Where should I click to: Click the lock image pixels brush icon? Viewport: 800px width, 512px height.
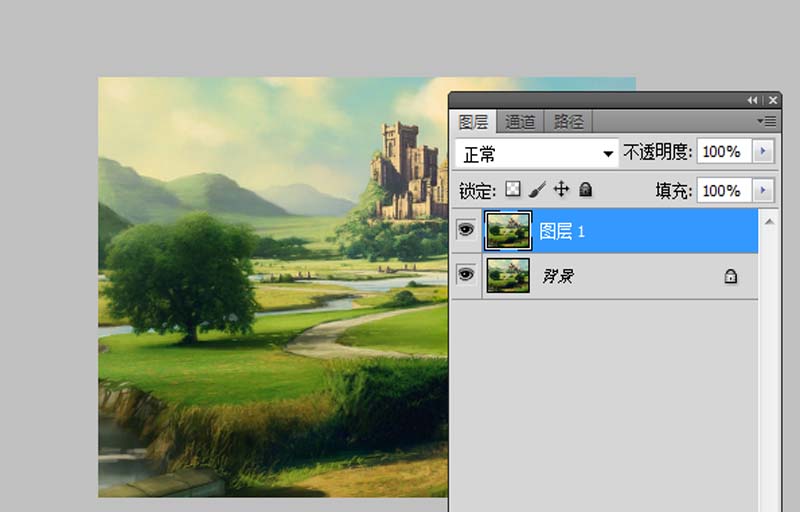click(x=537, y=189)
